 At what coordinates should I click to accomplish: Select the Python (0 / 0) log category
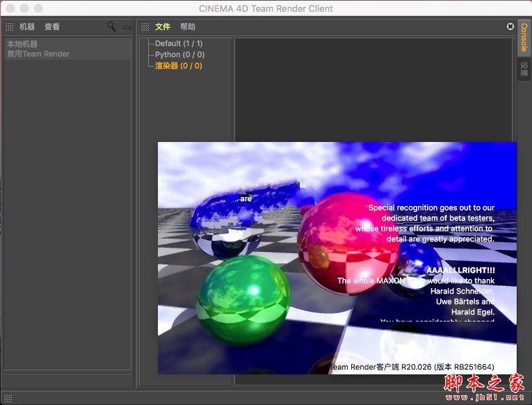click(179, 55)
